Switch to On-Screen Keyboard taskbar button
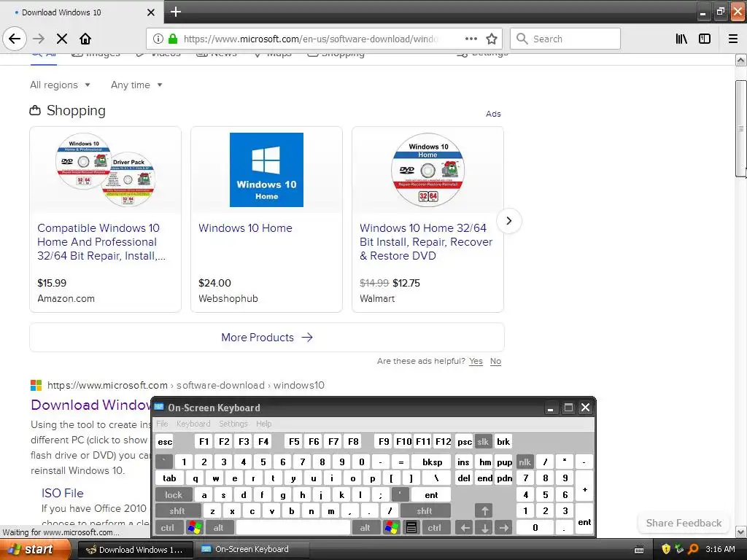 point(252,549)
